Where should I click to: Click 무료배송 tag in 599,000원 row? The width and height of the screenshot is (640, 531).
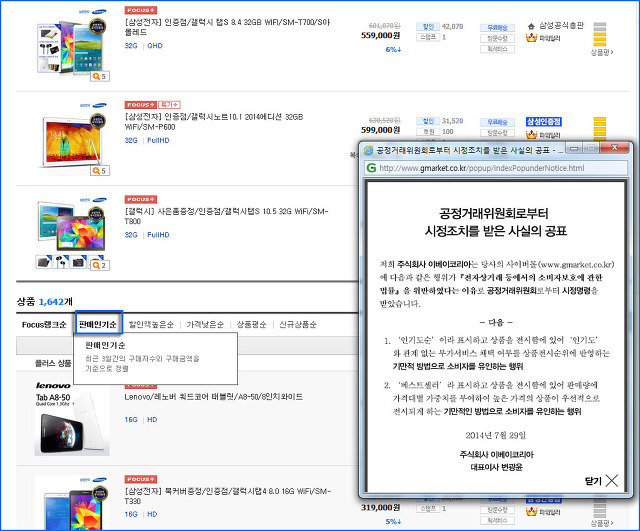(x=497, y=122)
